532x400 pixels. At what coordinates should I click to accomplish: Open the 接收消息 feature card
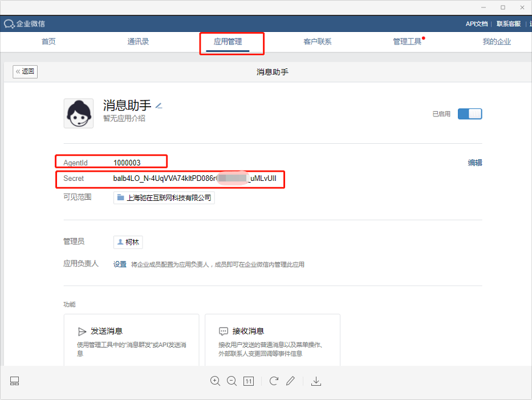(x=273, y=340)
